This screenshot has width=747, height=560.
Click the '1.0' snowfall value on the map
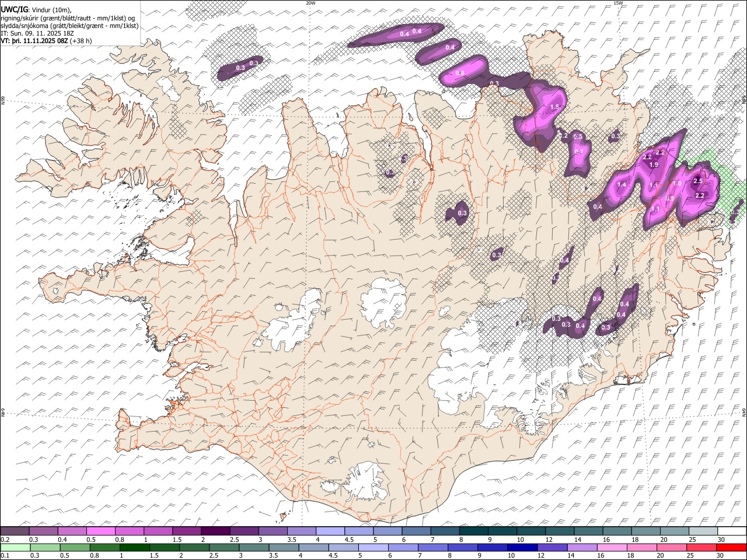[677, 183]
